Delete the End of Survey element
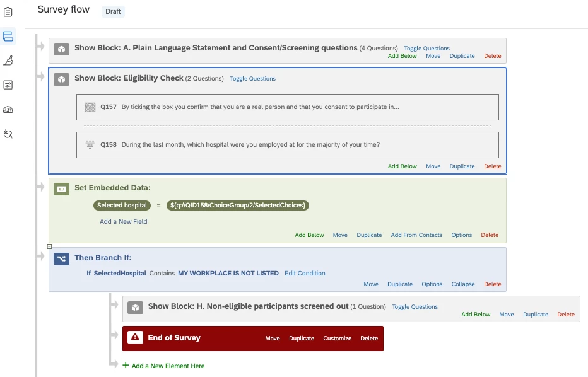 point(369,339)
